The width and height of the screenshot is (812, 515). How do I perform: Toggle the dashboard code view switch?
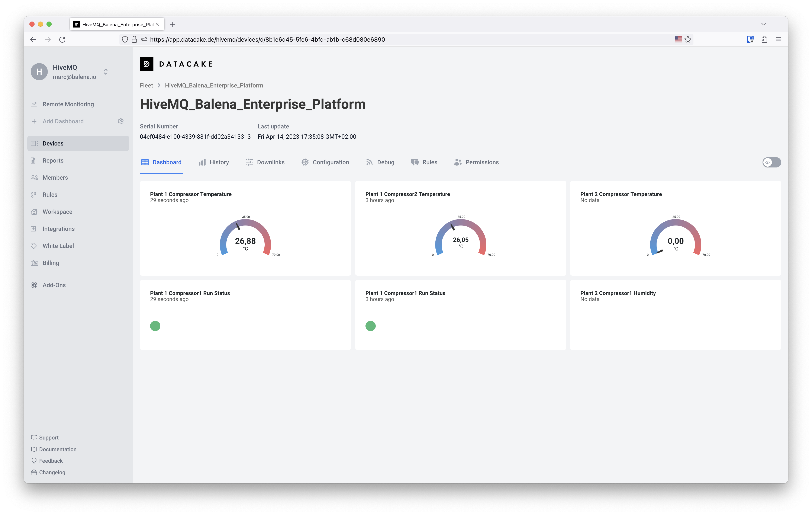(x=771, y=162)
